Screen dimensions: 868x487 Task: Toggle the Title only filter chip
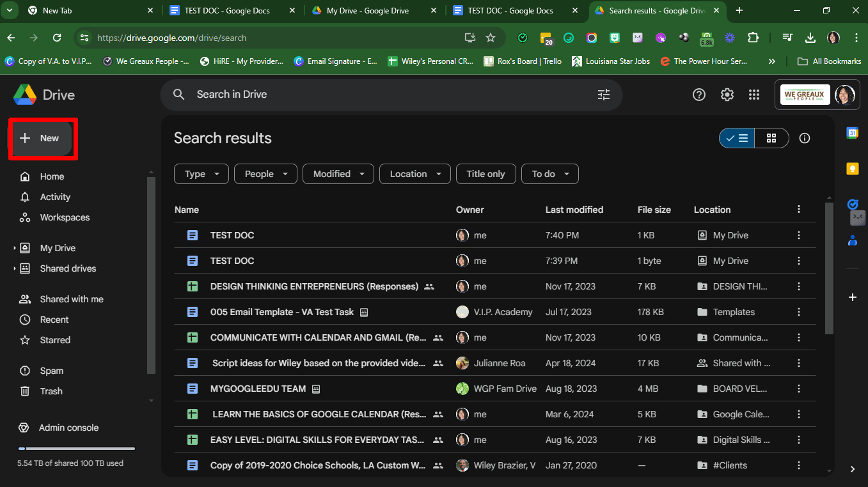[x=485, y=174]
